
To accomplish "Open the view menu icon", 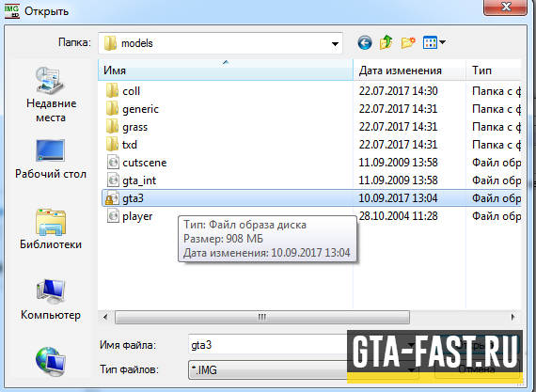I will (x=430, y=42).
